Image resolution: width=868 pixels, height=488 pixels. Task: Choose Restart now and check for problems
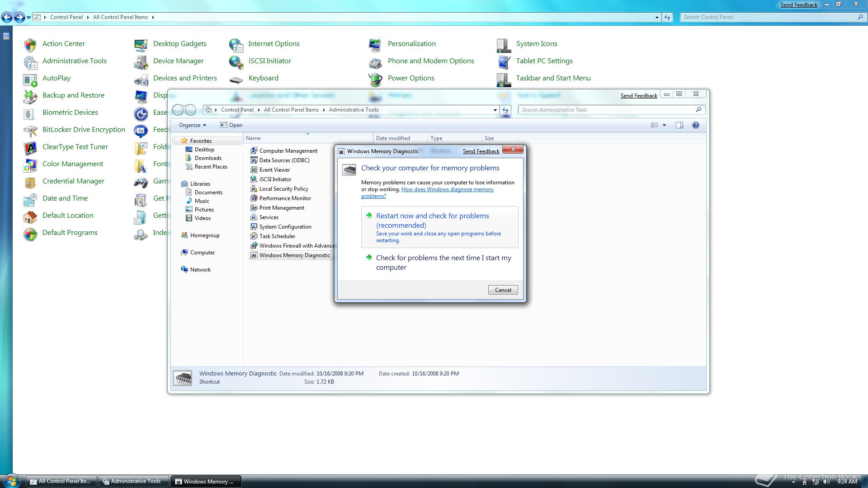click(x=439, y=227)
